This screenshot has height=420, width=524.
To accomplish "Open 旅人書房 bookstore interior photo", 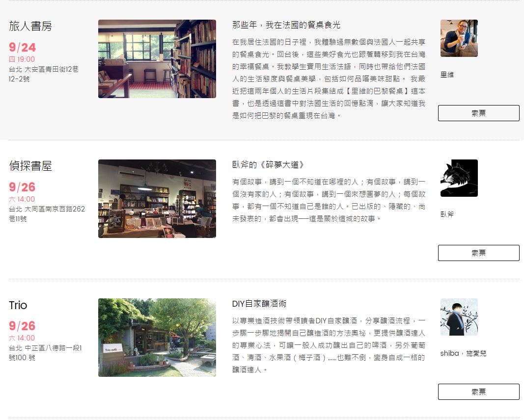I will [157, 59].
